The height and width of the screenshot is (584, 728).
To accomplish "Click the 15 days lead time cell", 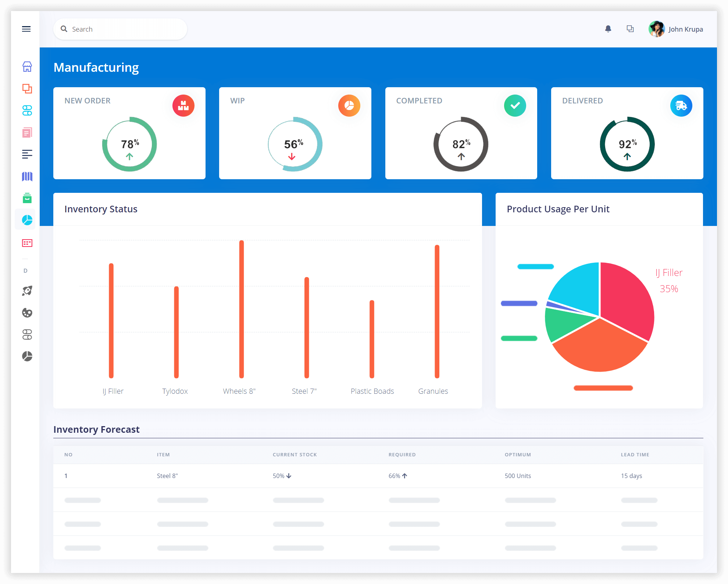I will tap(631, 476).
